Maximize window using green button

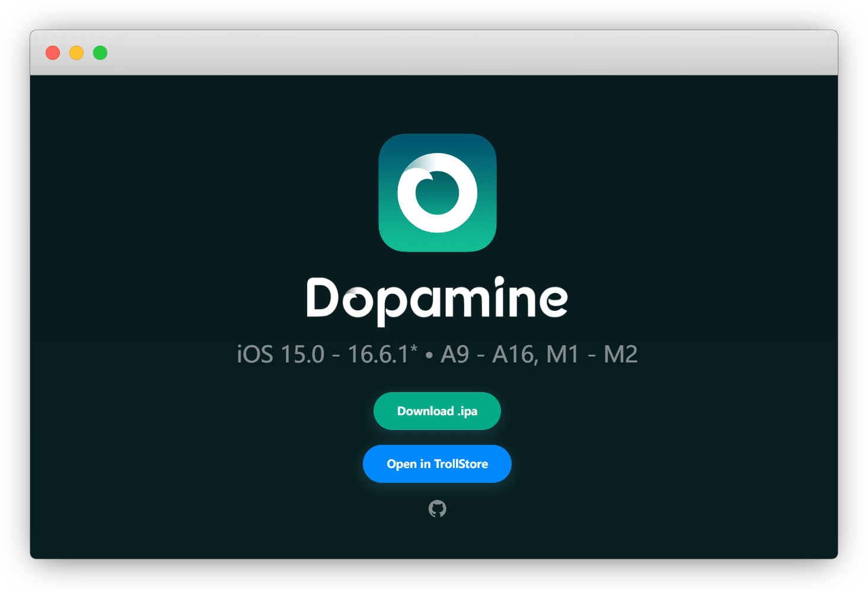click(100, 53)
